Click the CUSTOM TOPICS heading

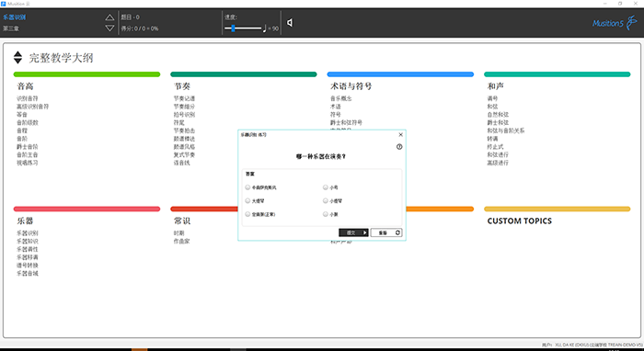pyautogui.click(x=520, y=221)
